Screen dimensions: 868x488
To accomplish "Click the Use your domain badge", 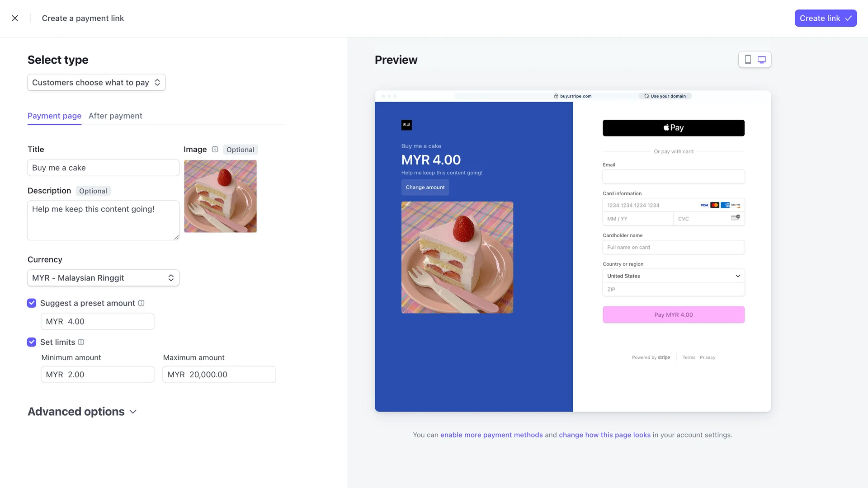I will point(665,96).
